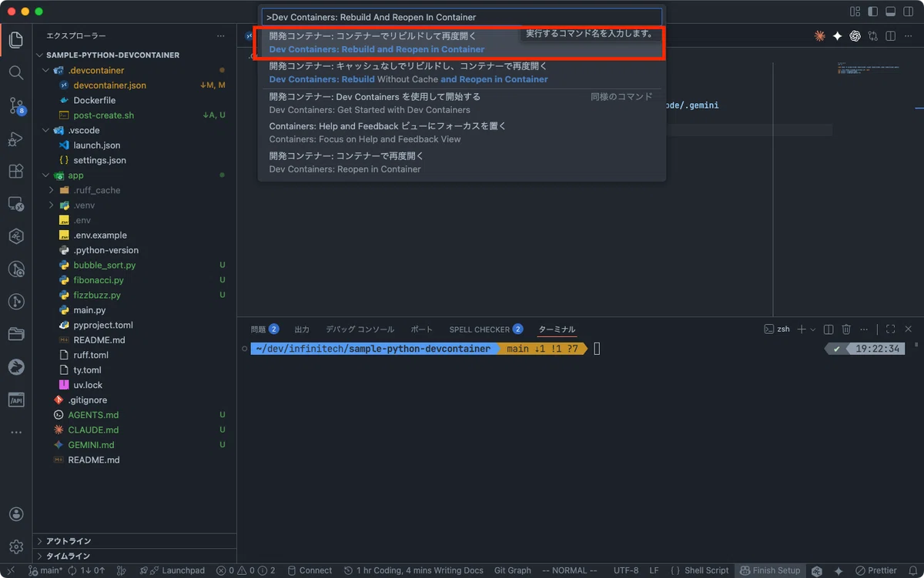
Task: Show additional activity bar views
Action: pyautogui.click(x=16, y=433)
